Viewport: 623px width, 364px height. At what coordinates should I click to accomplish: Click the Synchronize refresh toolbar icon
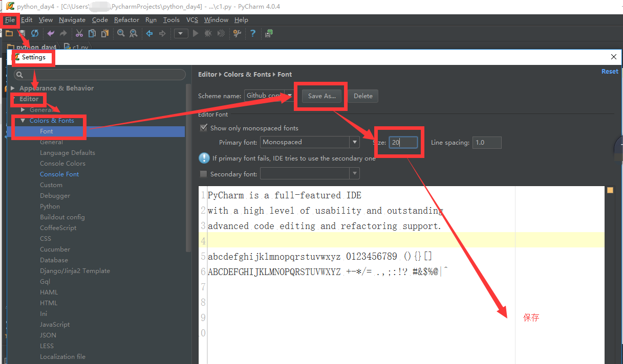coord(35,33)
